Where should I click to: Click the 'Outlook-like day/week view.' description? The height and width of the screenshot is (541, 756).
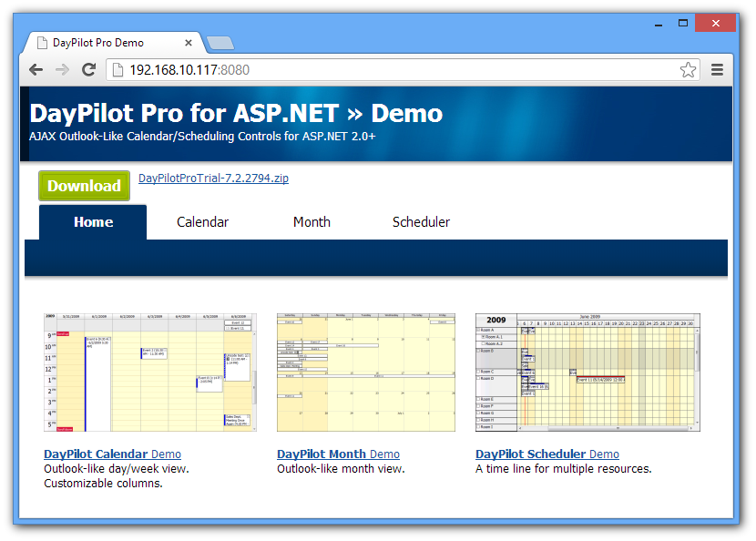point(117,469)
